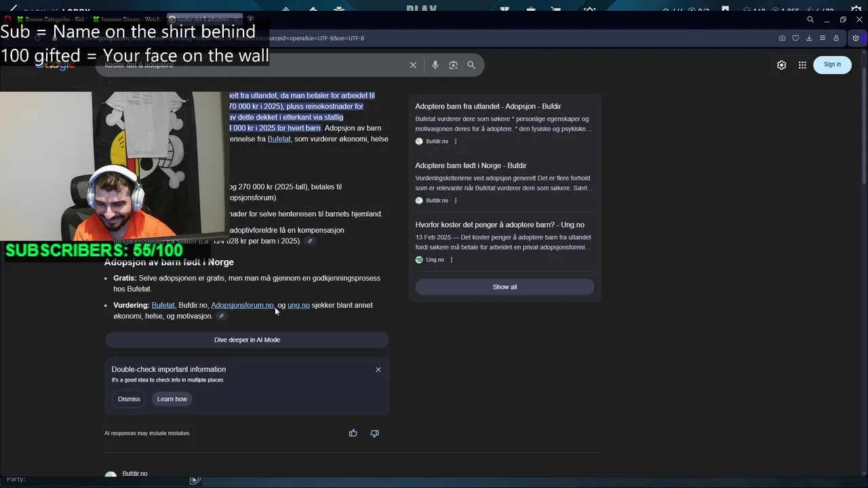Open options menu for Ung.no source
The height and width of the screenshot is (488, 868).
(452, 260)
